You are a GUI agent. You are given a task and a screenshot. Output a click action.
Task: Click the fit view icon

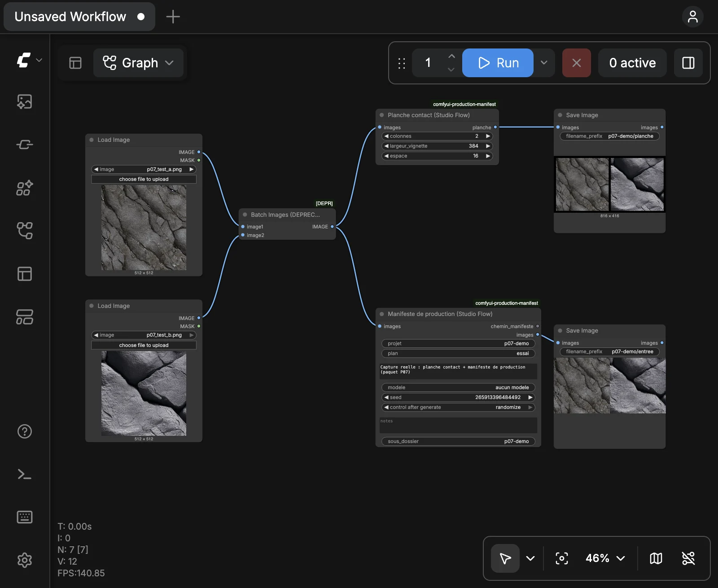point(562,558)
